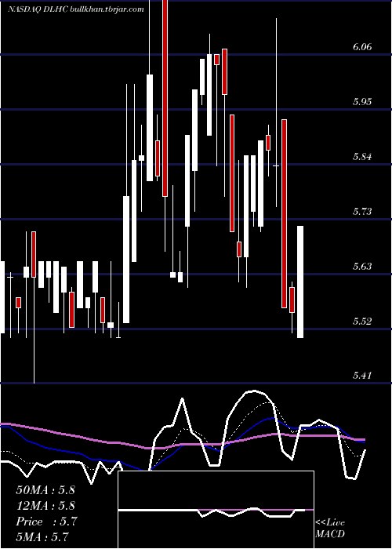The width and height of the screenshot is (392, 549).
Task: Click the 5.52 price axis label
Action: coord(362,321)
